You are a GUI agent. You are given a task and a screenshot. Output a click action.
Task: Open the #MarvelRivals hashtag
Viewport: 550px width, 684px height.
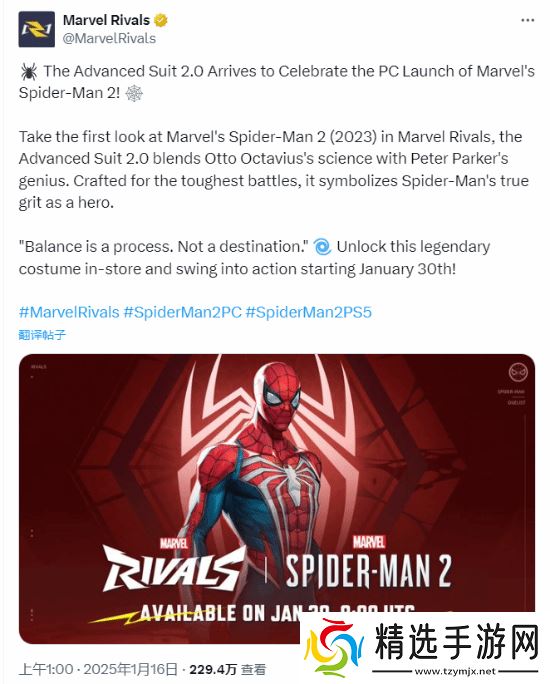tap(69, 312)
